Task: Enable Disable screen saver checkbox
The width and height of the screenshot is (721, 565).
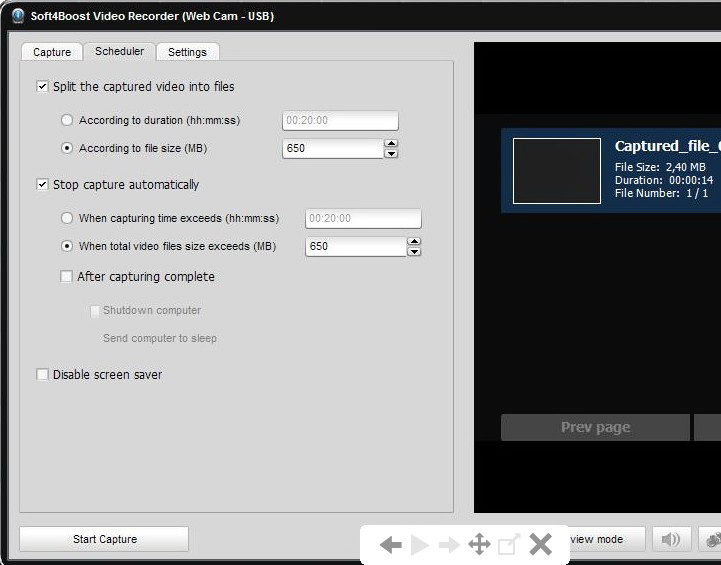Action: [42, 374]
